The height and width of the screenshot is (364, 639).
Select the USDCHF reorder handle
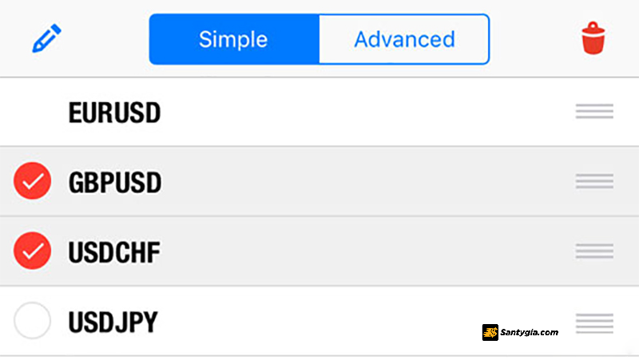coord(594,251)
